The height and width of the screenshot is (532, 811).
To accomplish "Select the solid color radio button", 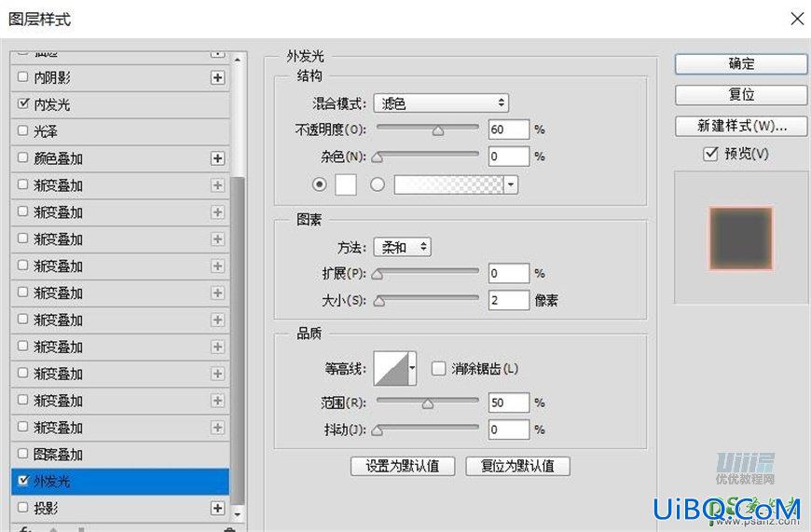I will [320, 184].
